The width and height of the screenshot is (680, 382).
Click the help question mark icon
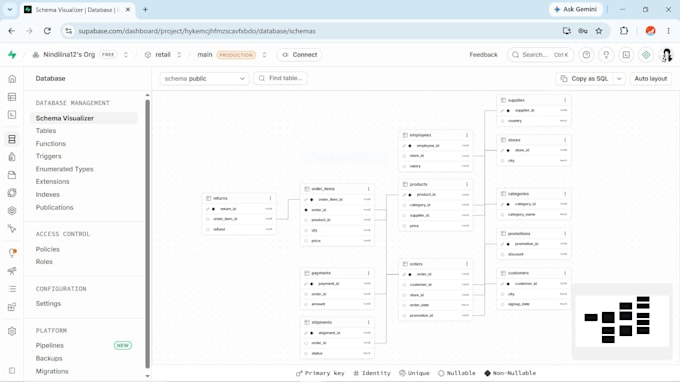[x=586, y=55]
